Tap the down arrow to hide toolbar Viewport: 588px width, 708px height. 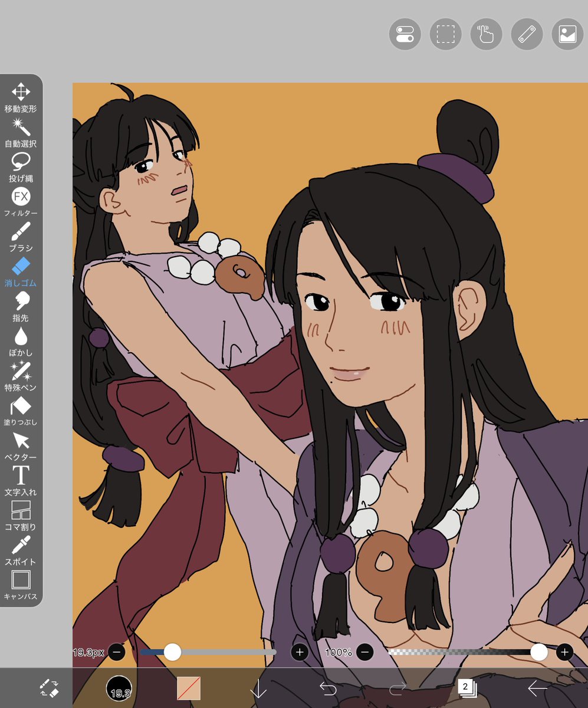tap(258, 689)
